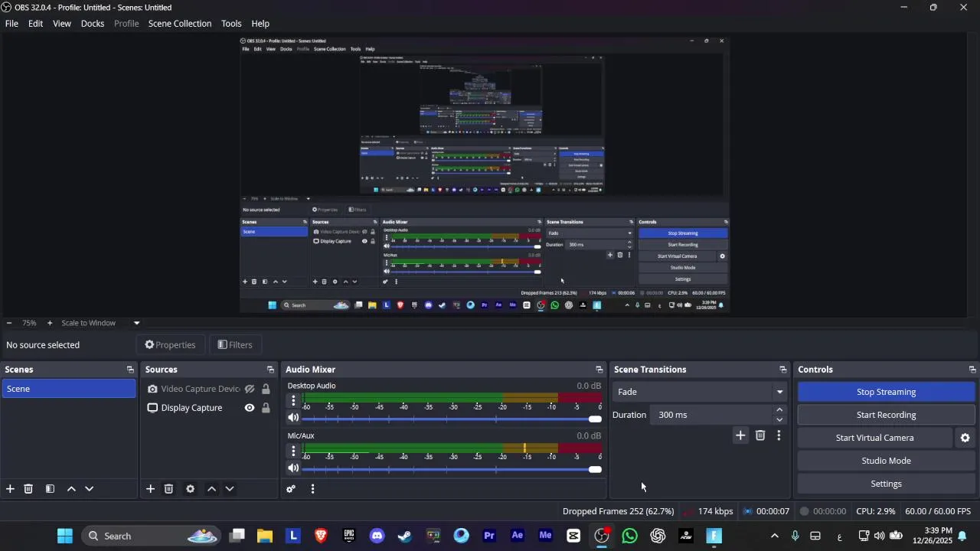The height and width of the screenshot is (551, 980).
Task: Open the Help menu
Action: click(x=260, y=24)
